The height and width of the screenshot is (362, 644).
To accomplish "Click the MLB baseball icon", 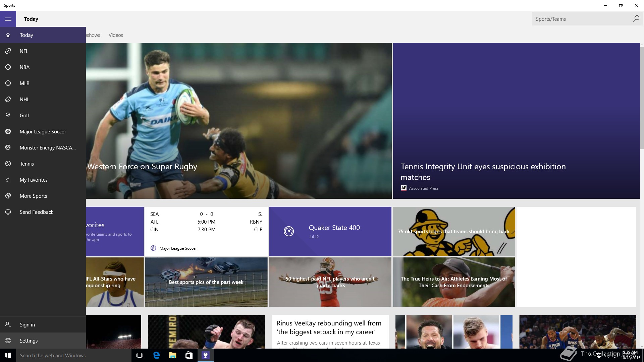I will pos(8,83).
